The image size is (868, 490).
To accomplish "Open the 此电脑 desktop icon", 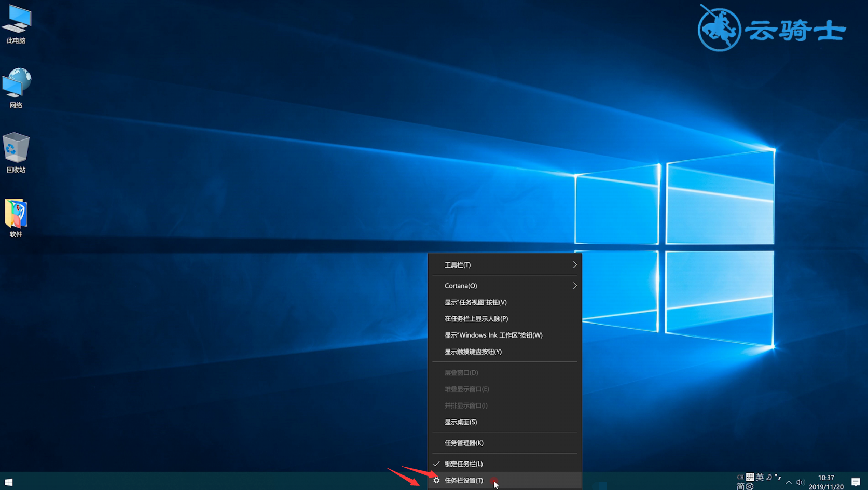I will [x=16, y=24].
